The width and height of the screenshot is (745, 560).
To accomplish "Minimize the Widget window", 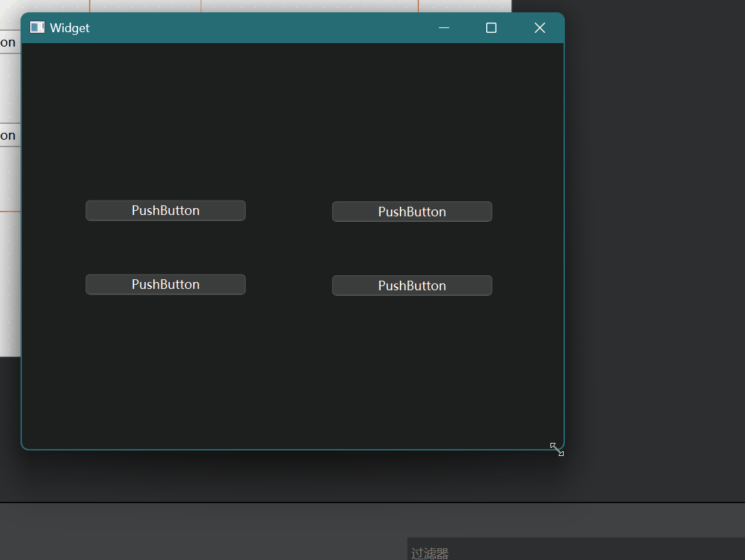I will [x=444, y=27].
